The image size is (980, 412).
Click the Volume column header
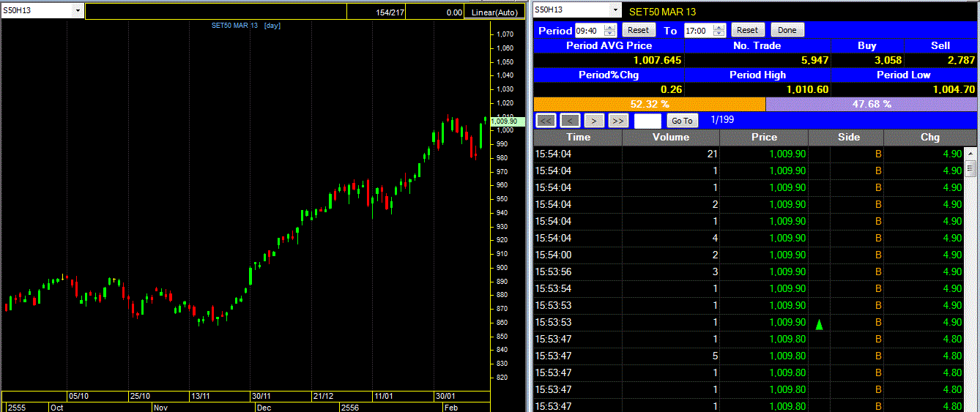point(671,138)
